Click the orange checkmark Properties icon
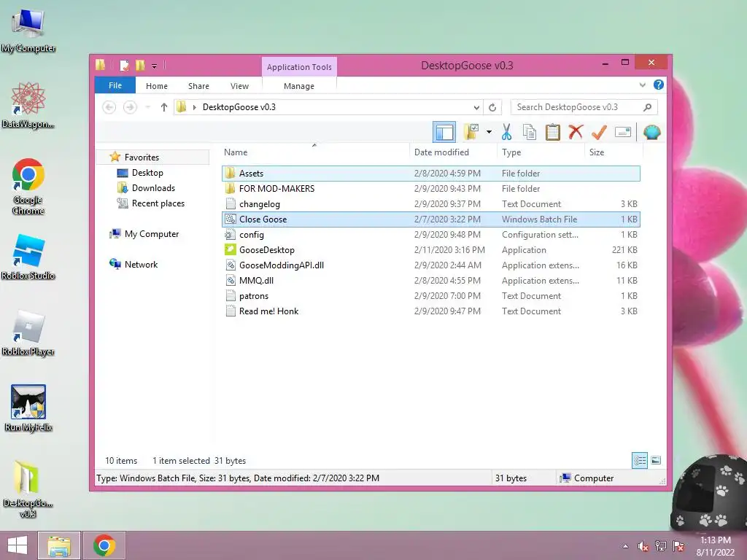This screenshot has width=747, height=560. coord(599,132)
